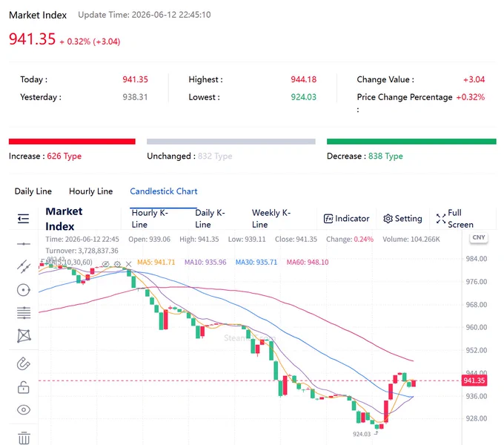
Task: Delete all drawings with trash icon
Action: [x=24, y=438]
